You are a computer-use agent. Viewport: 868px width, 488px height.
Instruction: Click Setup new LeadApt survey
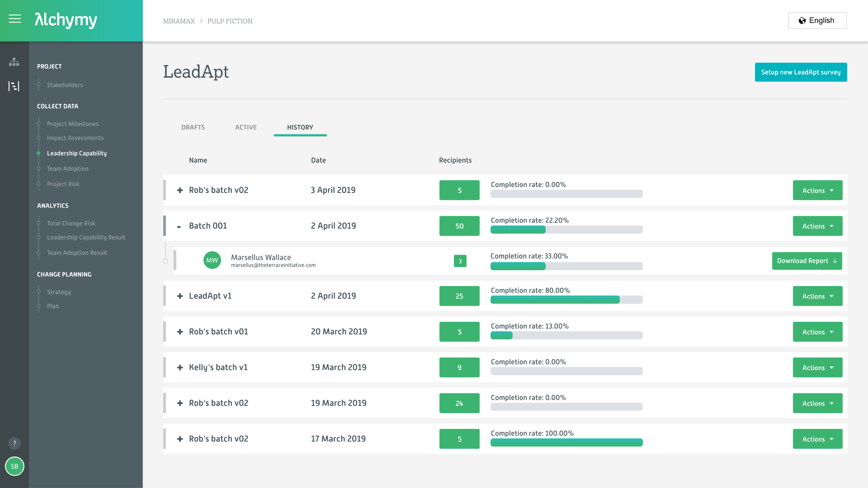(801, 72)
